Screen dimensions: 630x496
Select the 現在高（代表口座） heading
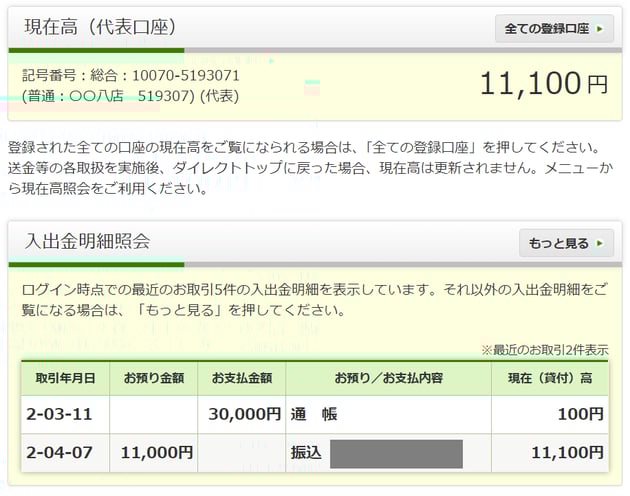(94, 28)
